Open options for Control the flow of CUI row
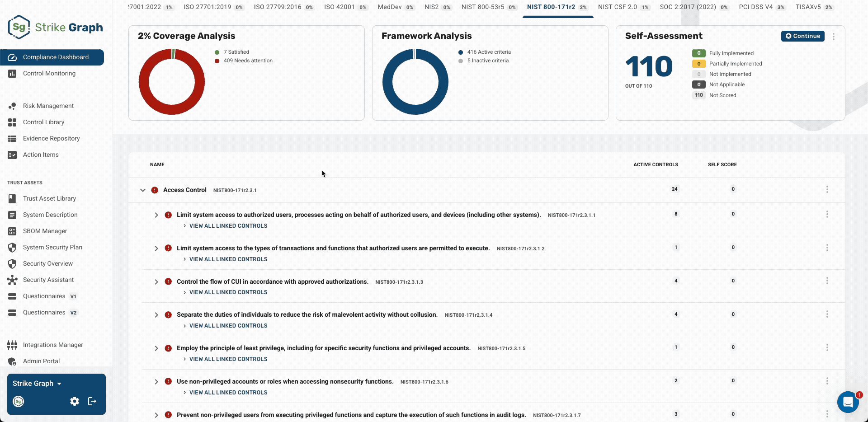868x422 pixels. (x=827, y=281)
